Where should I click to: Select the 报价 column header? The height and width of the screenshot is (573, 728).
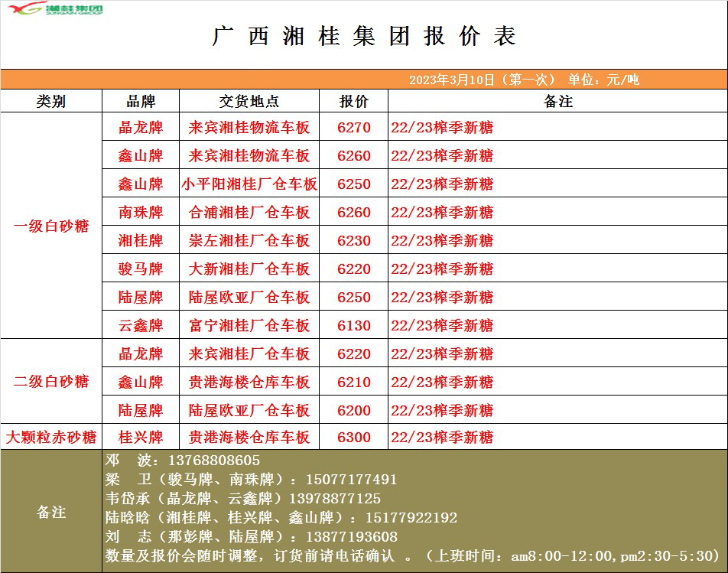[x=353, y=102]
